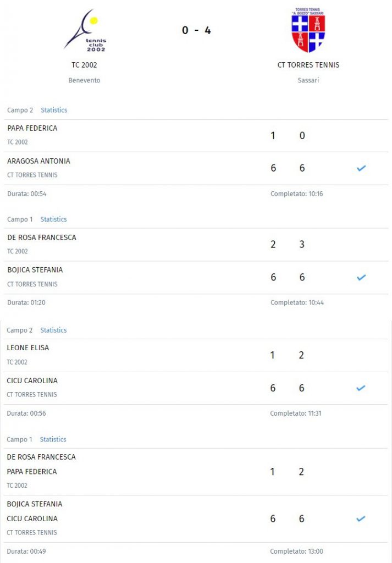Click the winner checkmark beside Aragosa Antonia
This screenshot has height=563, width=392.
point(361,168)
